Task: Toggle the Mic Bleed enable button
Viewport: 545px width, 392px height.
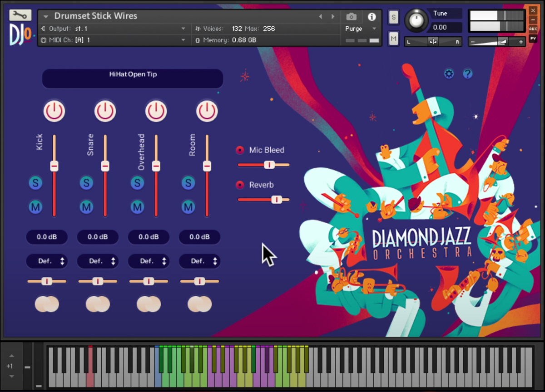Action: point(240,150)
